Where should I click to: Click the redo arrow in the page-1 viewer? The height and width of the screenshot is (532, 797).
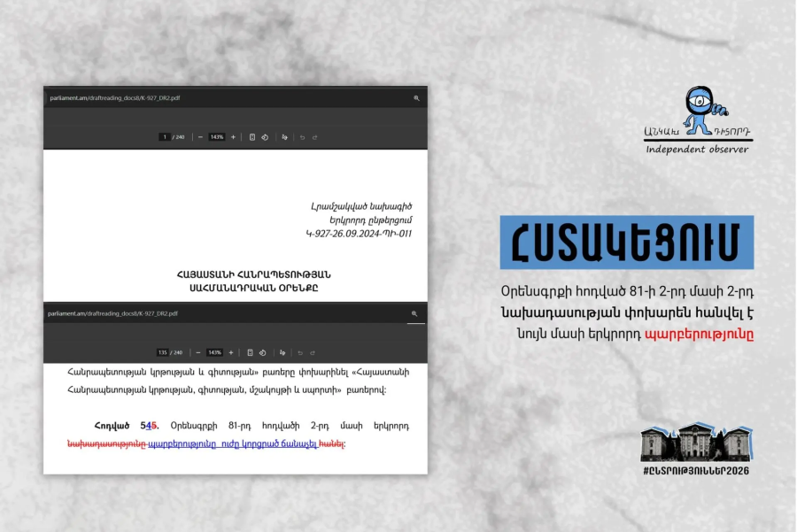click(x=314, y=137)
